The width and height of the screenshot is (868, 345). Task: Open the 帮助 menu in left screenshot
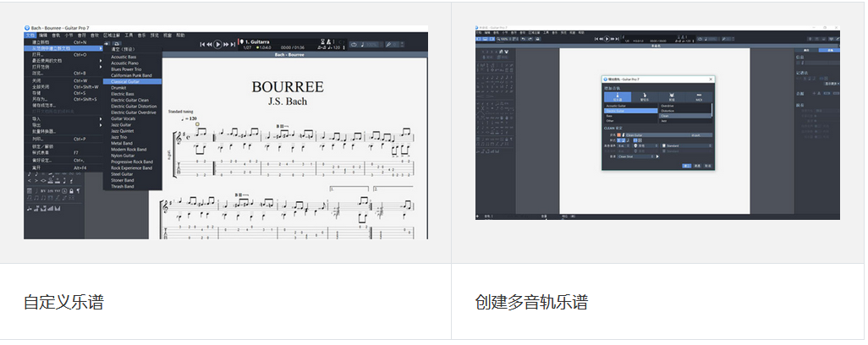(x=180, y=36)
